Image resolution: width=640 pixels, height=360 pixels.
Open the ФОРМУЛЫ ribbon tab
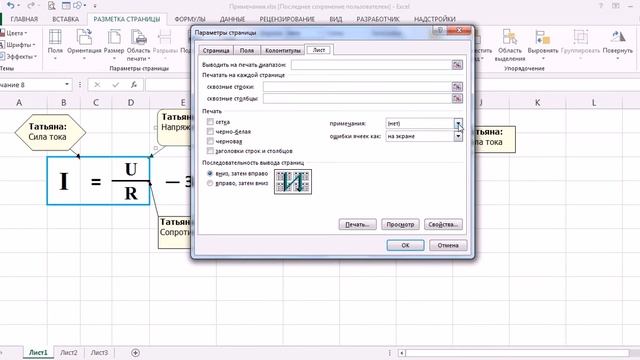tap(190, 19)
